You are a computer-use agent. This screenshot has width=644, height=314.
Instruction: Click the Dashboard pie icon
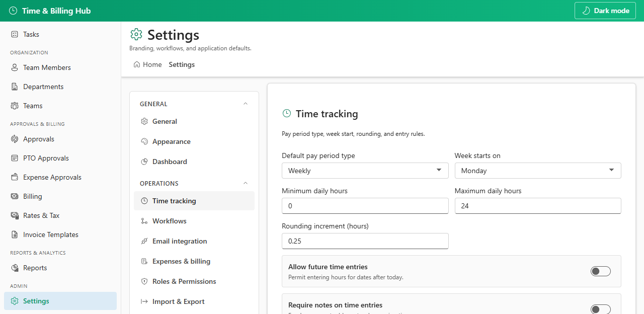pyautogui.click(x=144, y=162)
